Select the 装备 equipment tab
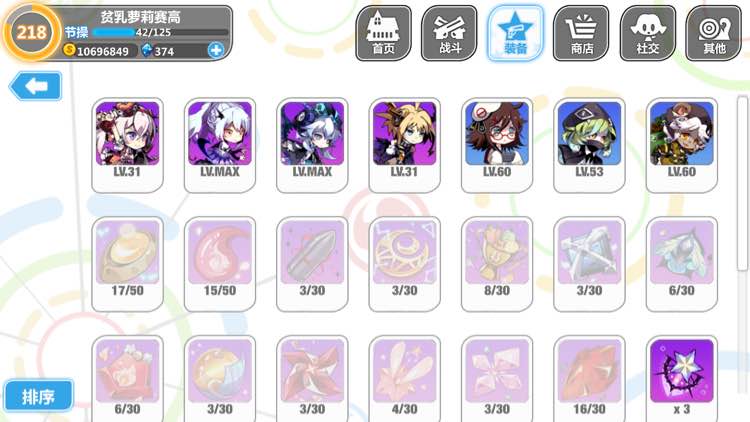Viewport: 750px width, 422px height. tap(515, 33)
